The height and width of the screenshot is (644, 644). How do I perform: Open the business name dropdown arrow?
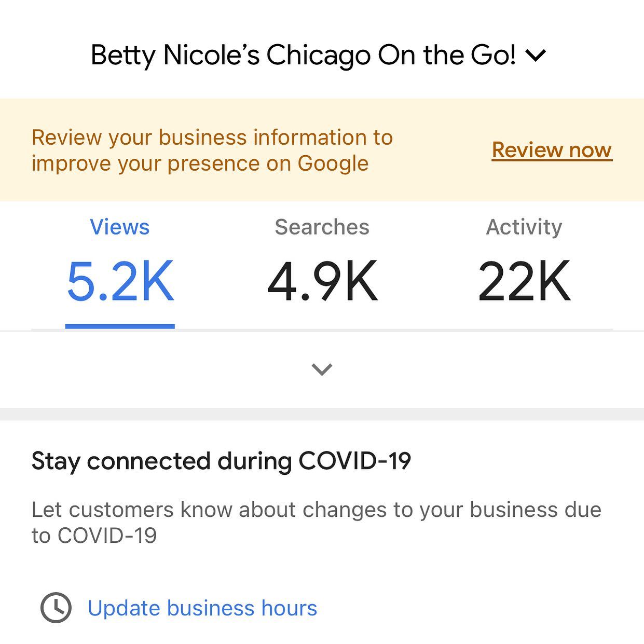[536, 55]
